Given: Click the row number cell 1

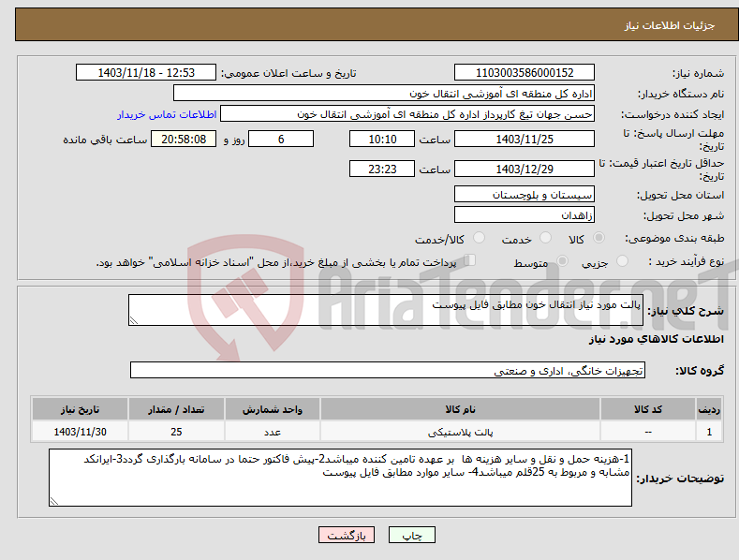Looking at the screenshot, I should click(709, 432).
